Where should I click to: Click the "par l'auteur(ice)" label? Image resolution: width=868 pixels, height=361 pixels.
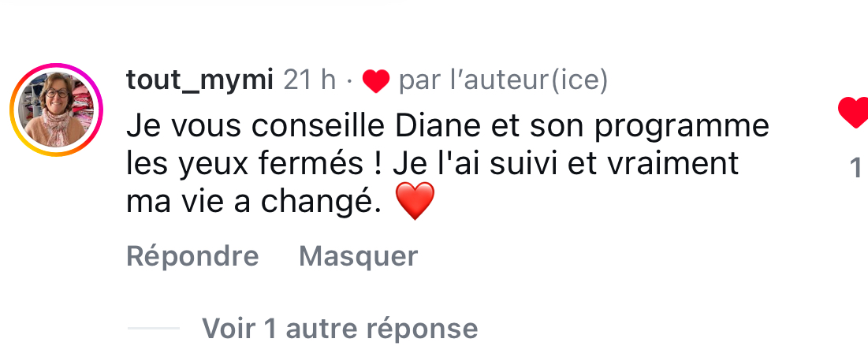[503, 80]
